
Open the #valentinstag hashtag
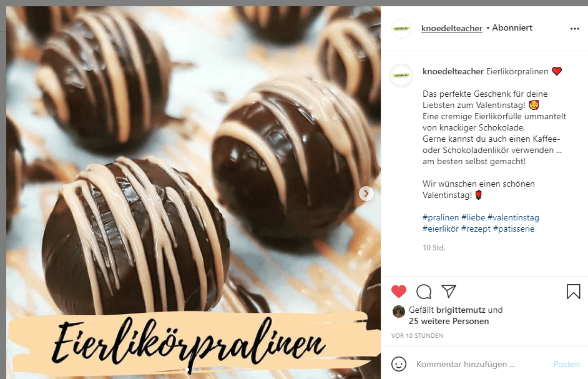[513, 218]
